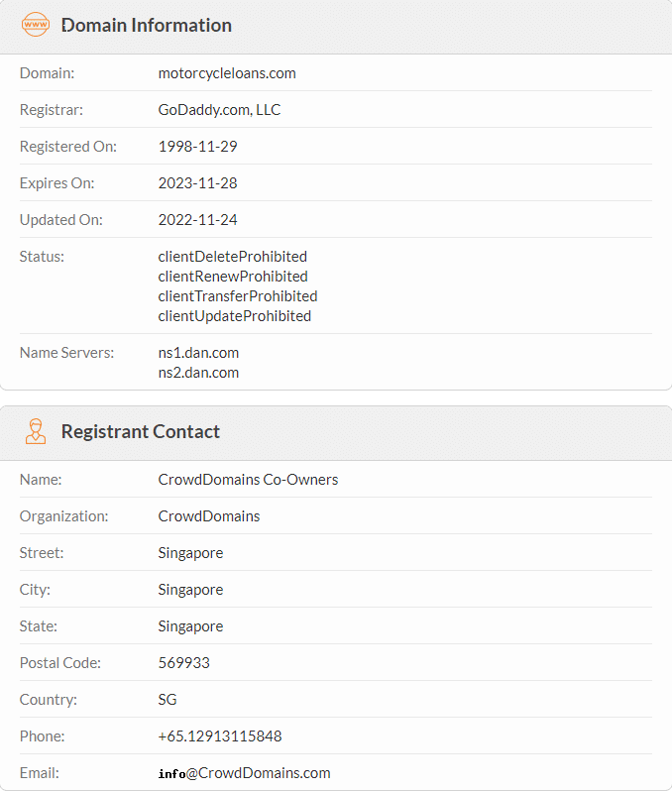Click the Street: label
Viewport: 672px width, 791px height.
point(42,553)
